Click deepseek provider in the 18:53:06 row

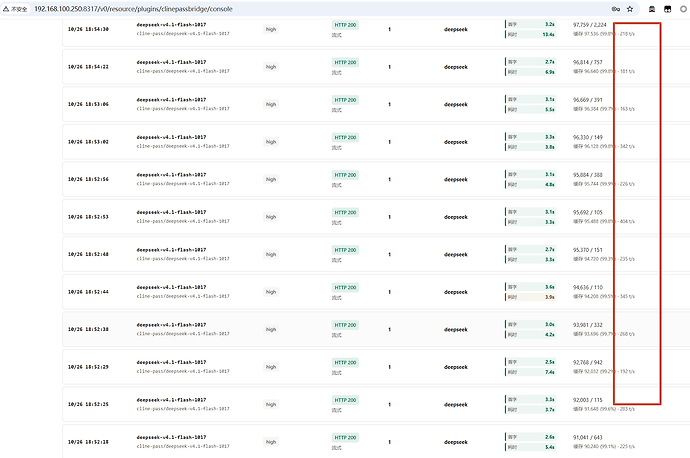(x=456, y=105)
